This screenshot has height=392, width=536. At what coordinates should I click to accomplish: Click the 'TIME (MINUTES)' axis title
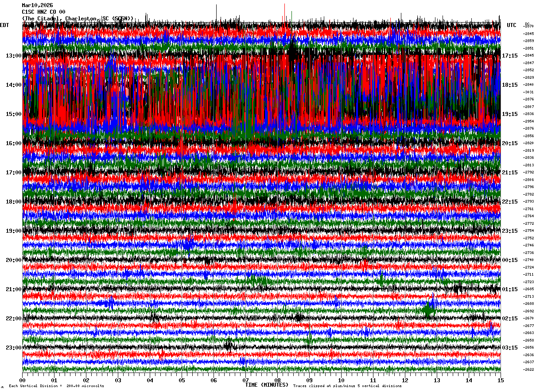tap(267, 385)
